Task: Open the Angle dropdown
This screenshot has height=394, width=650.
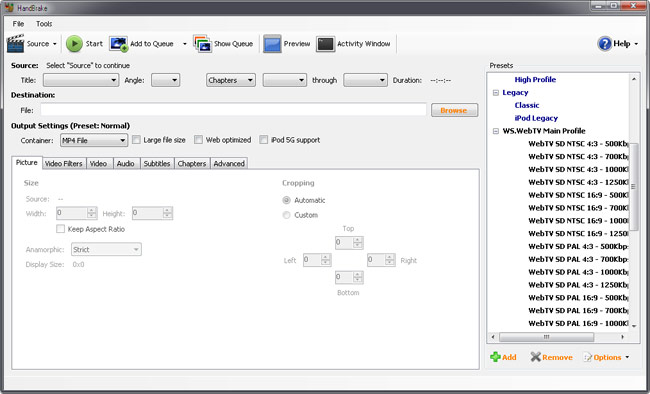Action: point(165,80)
